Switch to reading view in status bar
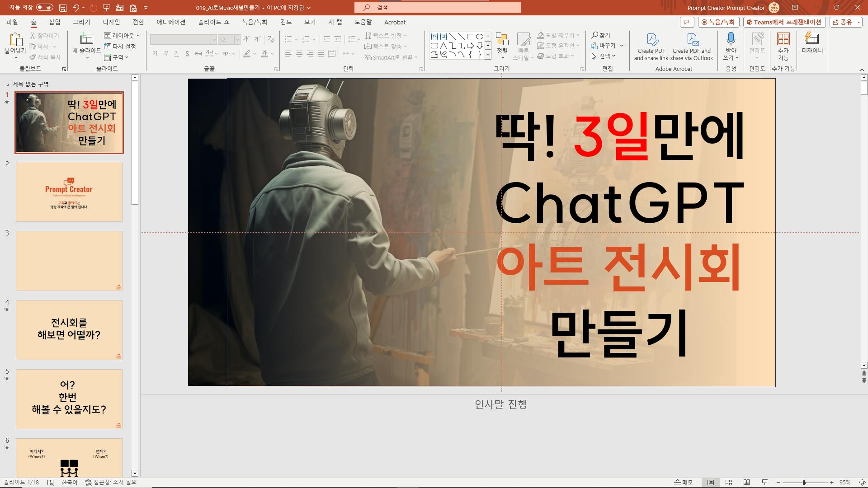The height and width of the screenshot is (488, 868). click(x=747, y=483)
